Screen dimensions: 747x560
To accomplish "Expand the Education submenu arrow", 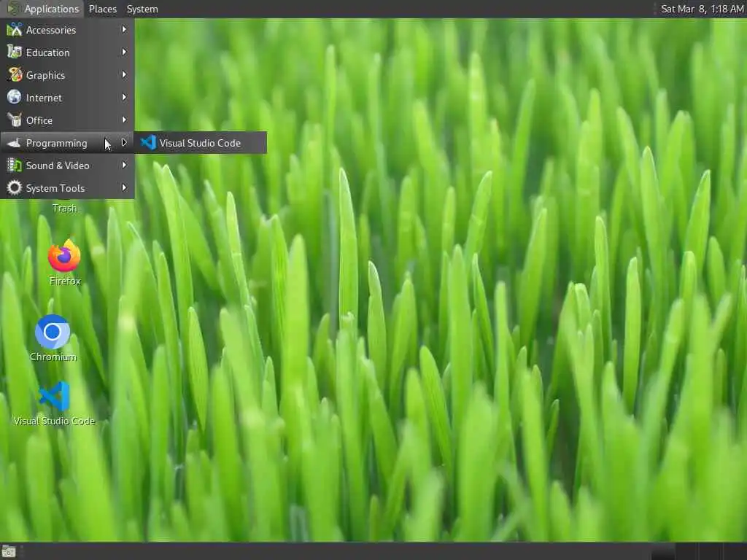I will (x=124, y=52).
